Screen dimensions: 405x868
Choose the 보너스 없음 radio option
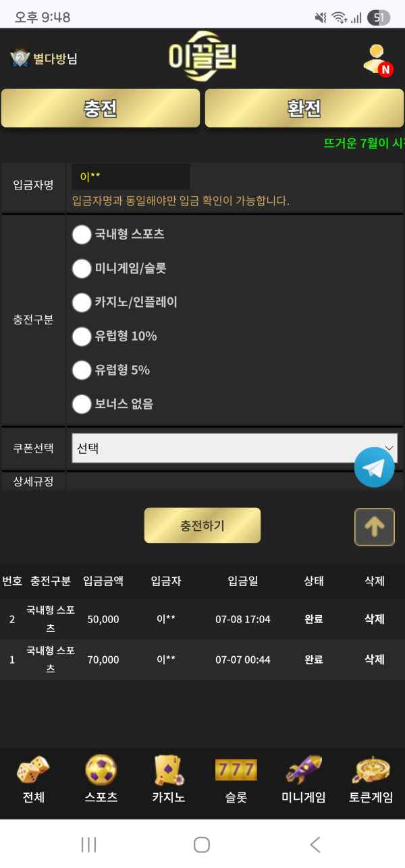tap(82, 404)
